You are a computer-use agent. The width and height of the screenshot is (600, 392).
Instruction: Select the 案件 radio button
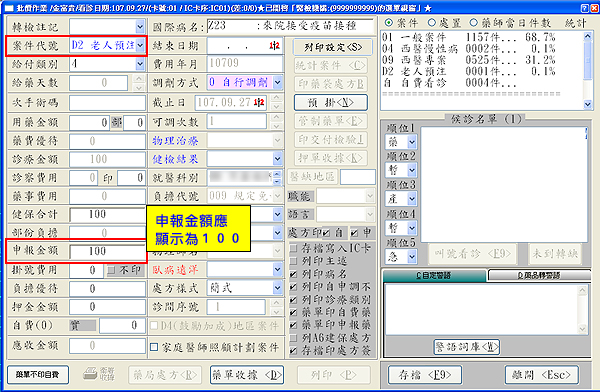pyautogui.click(x=389, y=23)
